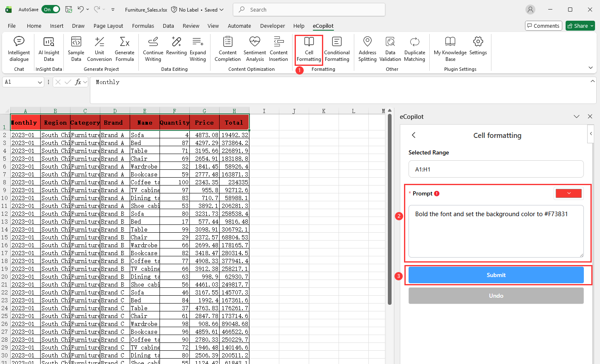Open the Generate Formula tool

[x=124, y=49]
